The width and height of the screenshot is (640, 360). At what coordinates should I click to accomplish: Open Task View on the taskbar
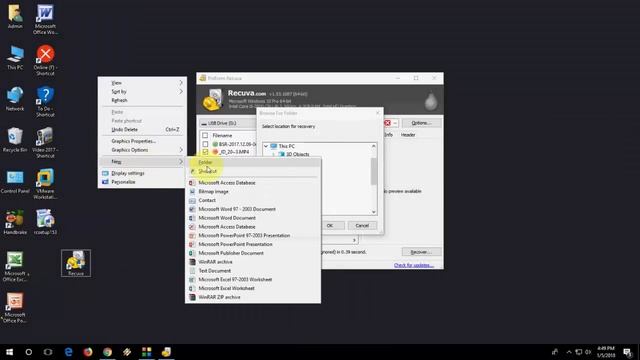(48, 352)
